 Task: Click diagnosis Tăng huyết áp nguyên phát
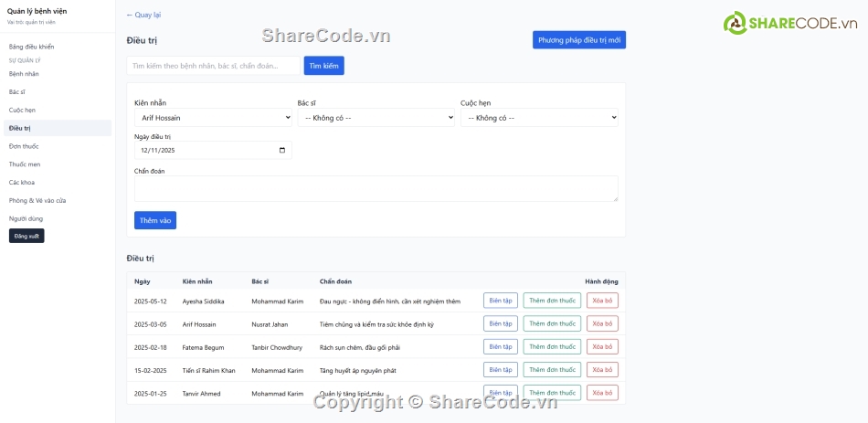[357, 370]
